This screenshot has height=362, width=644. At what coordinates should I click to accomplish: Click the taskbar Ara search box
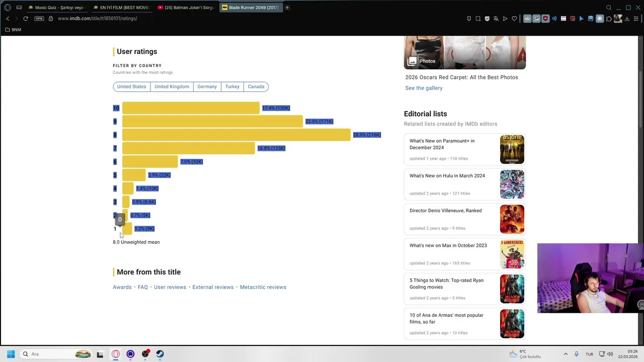56,354
